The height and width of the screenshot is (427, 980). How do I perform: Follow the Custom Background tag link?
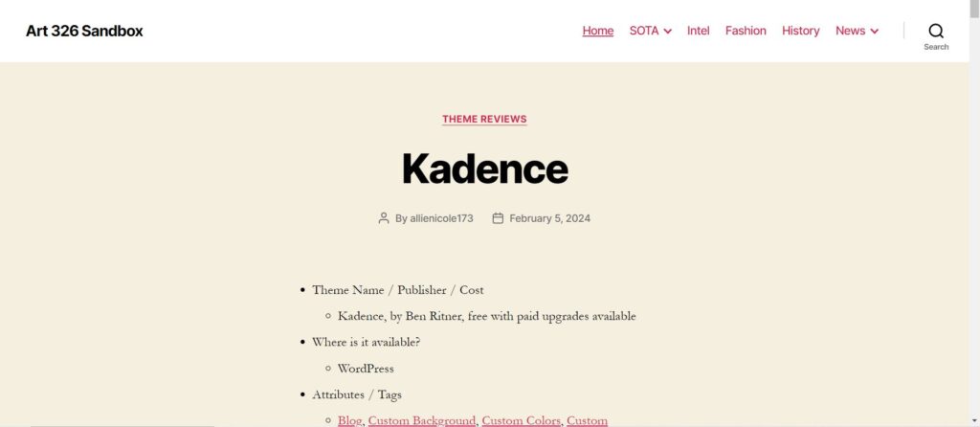(421, 420)
